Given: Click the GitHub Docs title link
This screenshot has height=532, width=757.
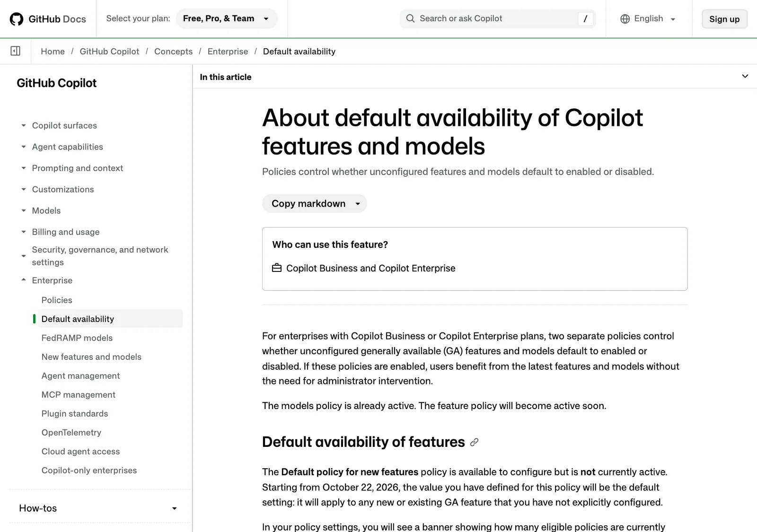Looking at the screenshot, I should point(57,19).
